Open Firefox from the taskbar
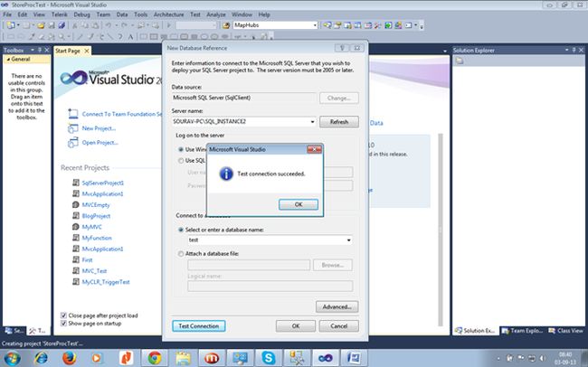 pyautogui.click(x=69, y=358)
